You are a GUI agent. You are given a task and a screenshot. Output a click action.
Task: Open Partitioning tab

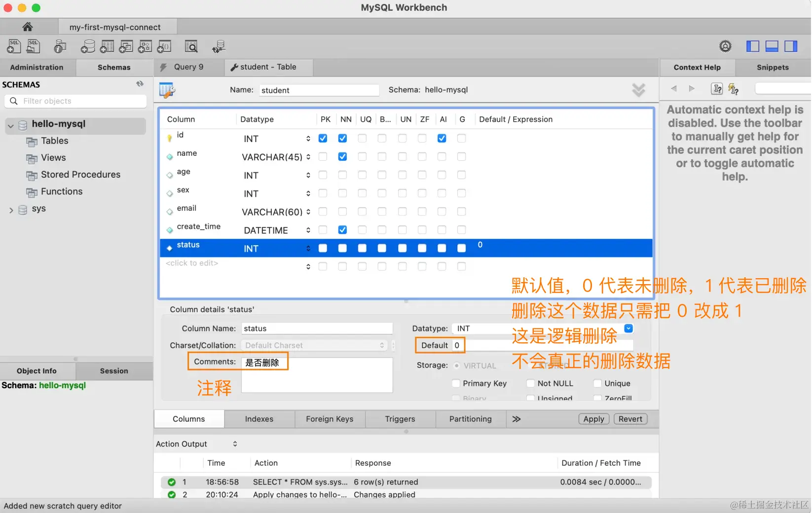tap(471, 419)
